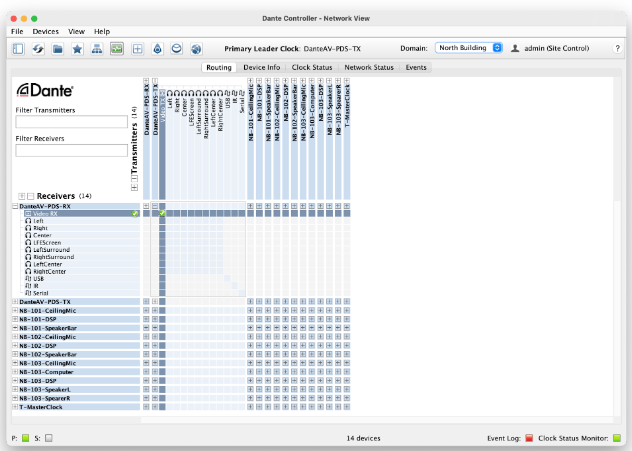Image resolution: width=632 pixels, height=451 pixels.
Task: Expand the T-MasterClock receiver row
Action: 15,407
